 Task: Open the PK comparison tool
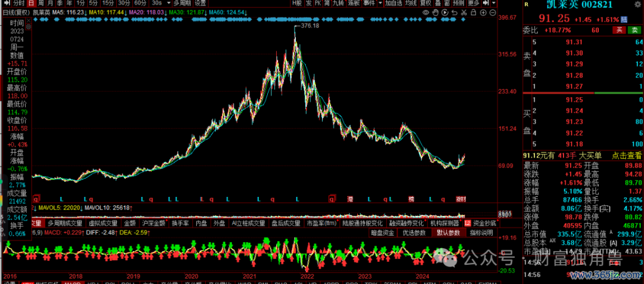point(318,4)
